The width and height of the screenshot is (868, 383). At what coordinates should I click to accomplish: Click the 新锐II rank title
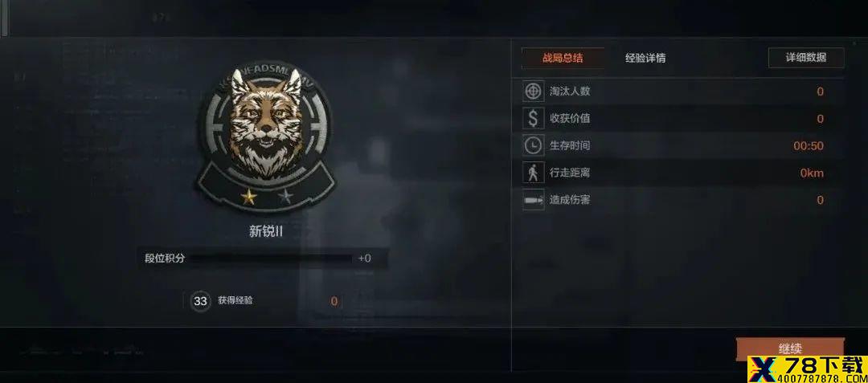[266, 231]
